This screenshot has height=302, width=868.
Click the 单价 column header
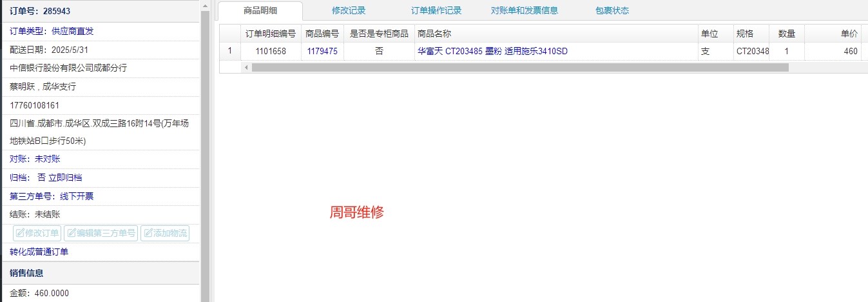coord(833,34)
